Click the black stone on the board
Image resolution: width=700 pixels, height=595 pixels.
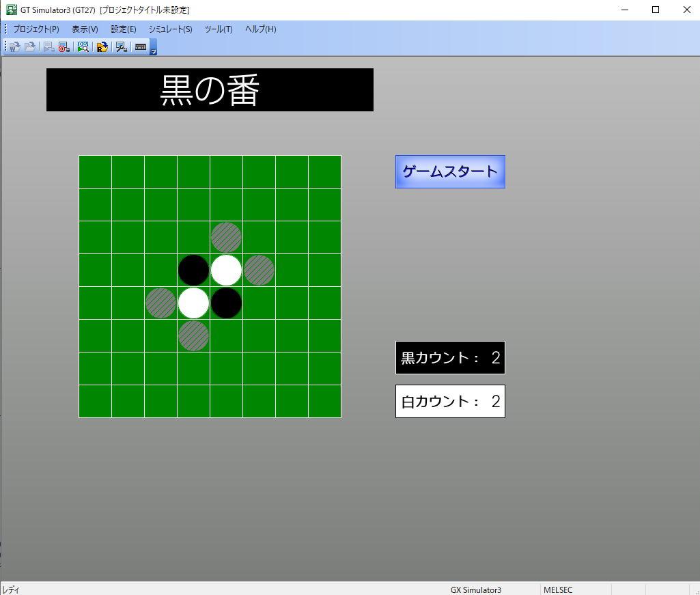193,270
